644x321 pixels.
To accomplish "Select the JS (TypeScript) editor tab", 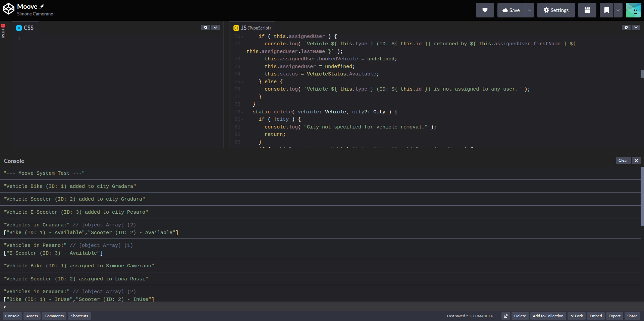I will pos(252,28).
